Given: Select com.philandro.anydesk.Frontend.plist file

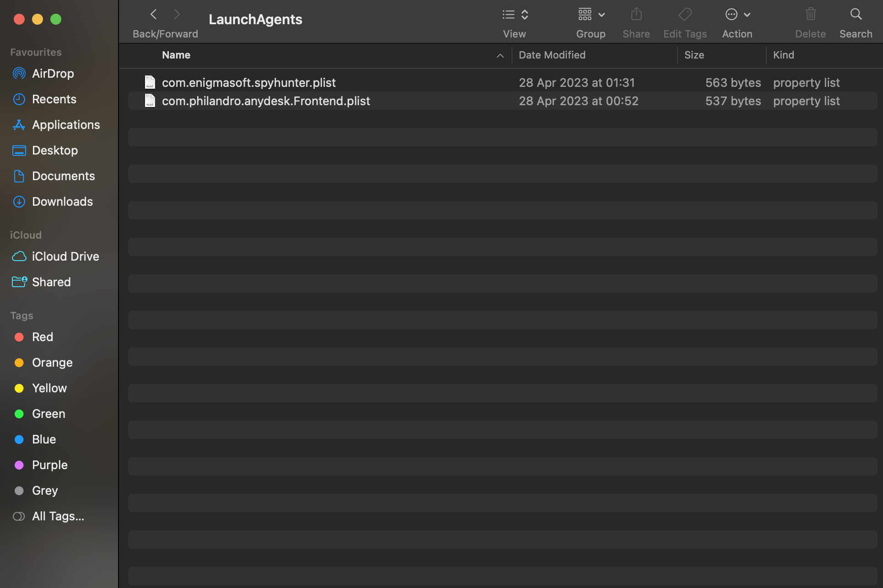Looking at the screenshot, I should tap(265, 101).
